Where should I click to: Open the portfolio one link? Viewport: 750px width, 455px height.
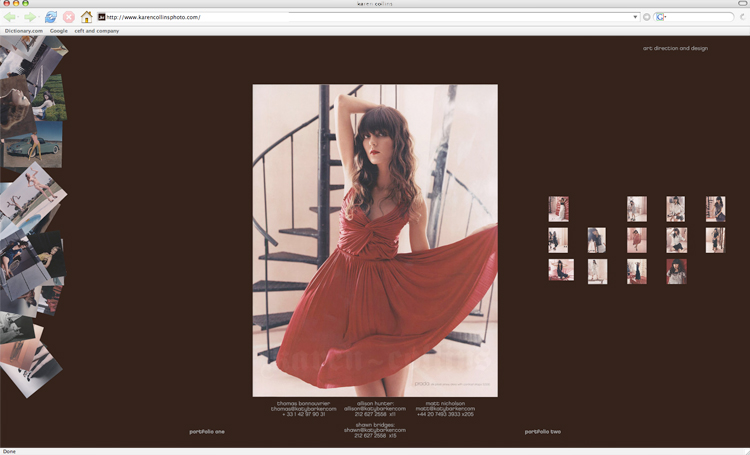(207, 432)
